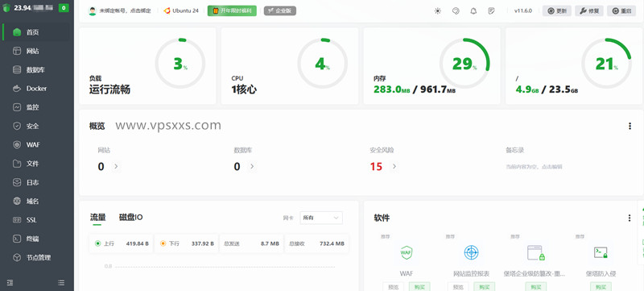The width and height of the screenshot is (644, 291).
Task: Click the 重启 restart button
Action: (621, 11)
